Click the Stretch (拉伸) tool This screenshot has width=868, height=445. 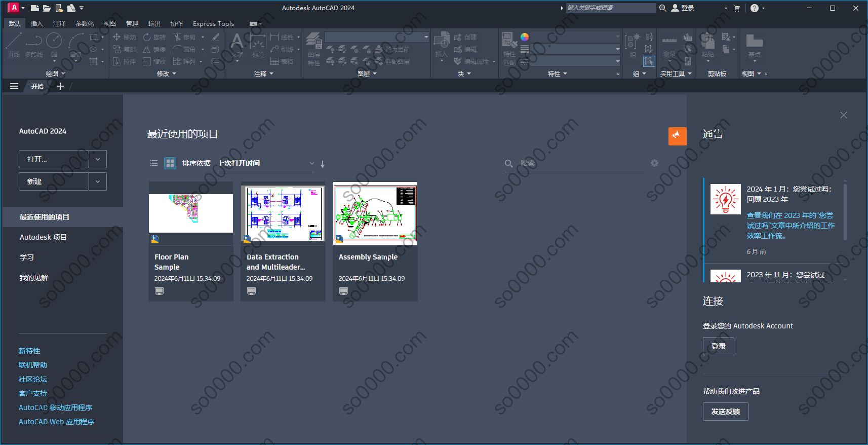124,61
